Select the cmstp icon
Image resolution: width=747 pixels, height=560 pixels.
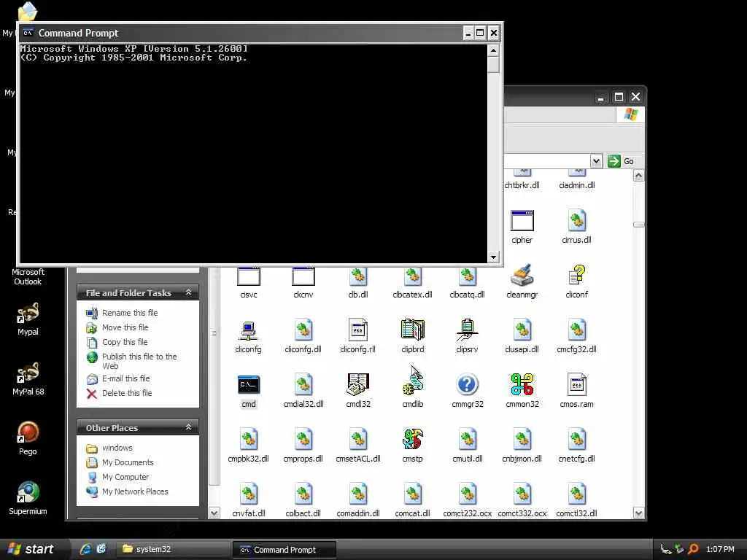[413, 439]
